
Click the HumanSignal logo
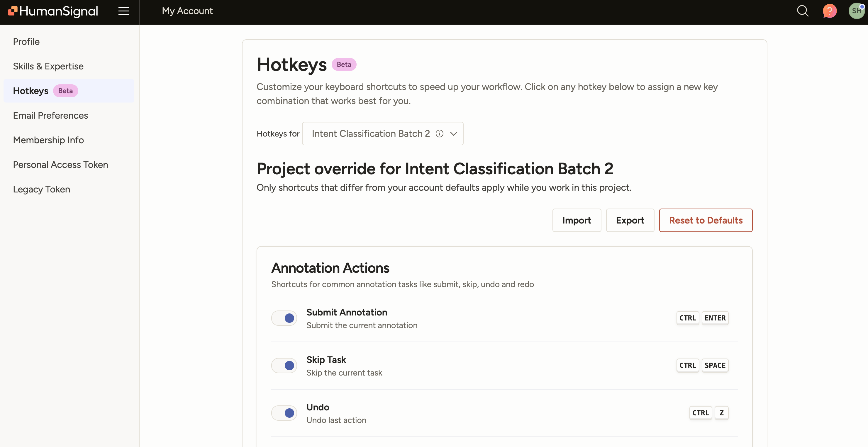click(x=53, y=11)
